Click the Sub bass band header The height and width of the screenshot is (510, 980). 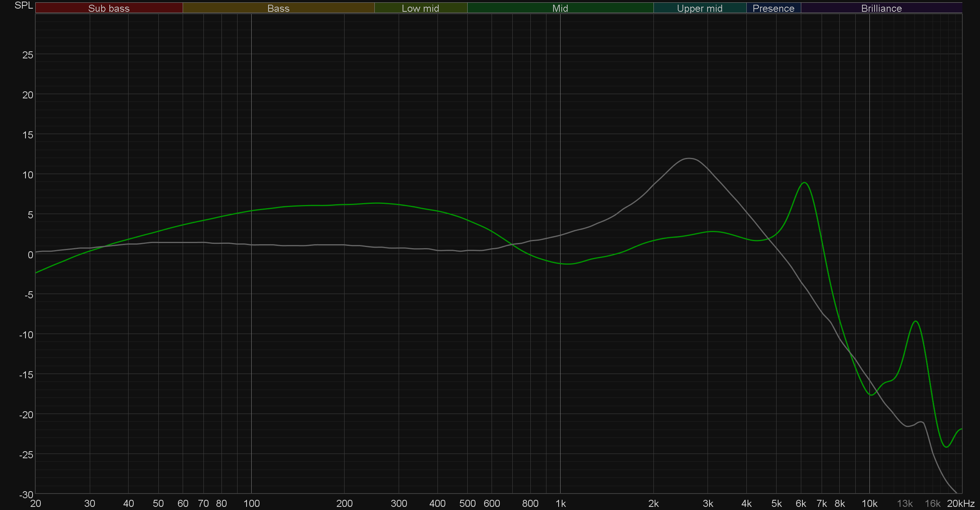pos(109,8)
